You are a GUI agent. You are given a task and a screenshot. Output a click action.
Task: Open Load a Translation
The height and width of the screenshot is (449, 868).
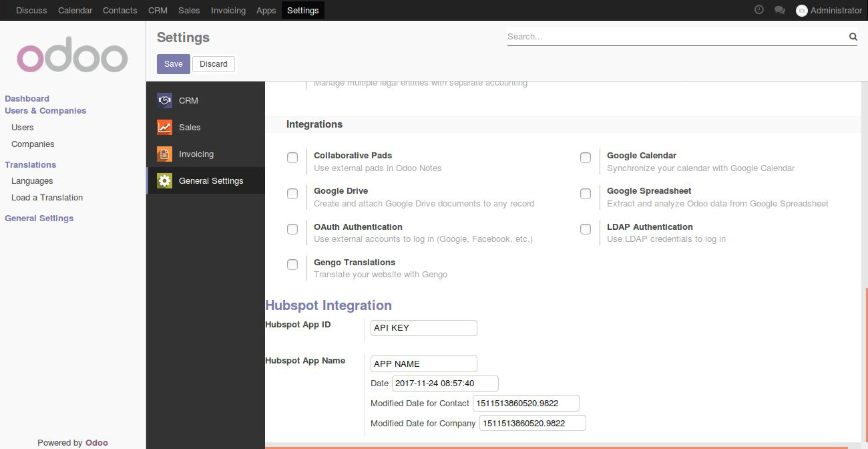(x=47, y=197)
